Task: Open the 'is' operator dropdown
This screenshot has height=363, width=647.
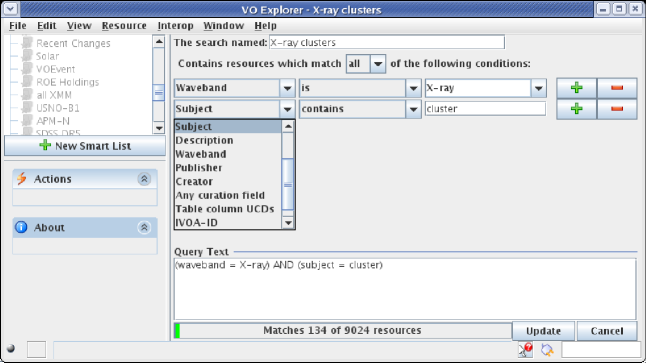Action: pyautogui.click(x=413, y=88)
